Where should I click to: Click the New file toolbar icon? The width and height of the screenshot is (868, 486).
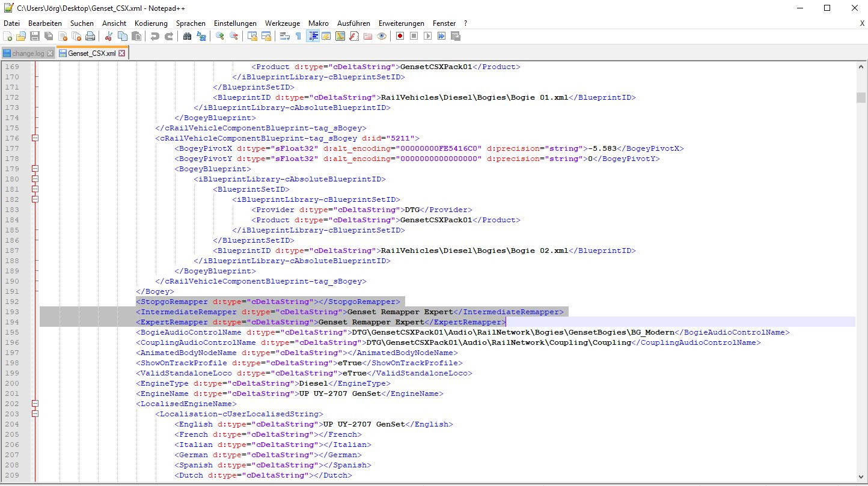coord(8,36)
